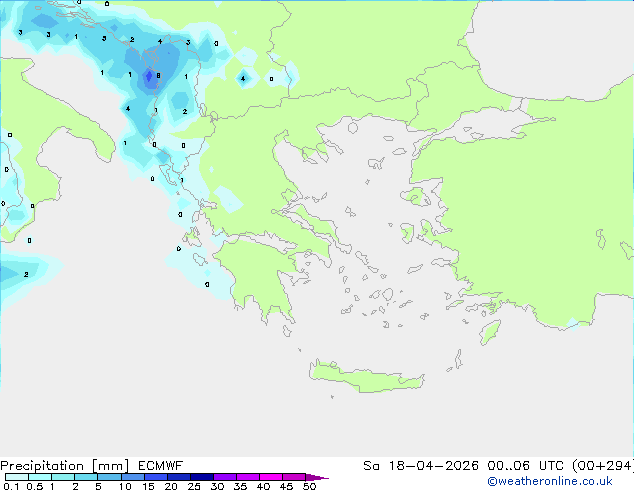Click the 0.1 to 0.5 mm legend swatch

pyautogui.click(x=17, y=477)
